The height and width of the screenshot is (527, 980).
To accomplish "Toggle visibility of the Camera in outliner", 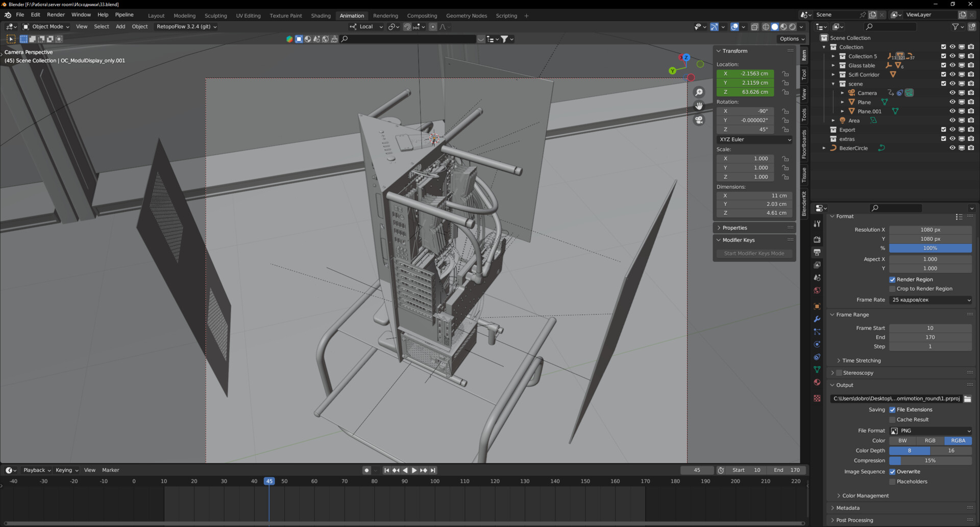I will 952,92.
